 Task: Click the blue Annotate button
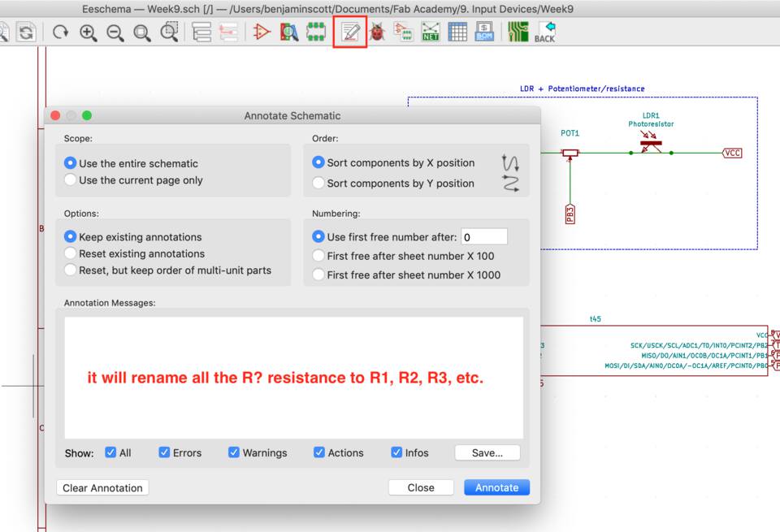pyautogui.click(x=497, y=488)
